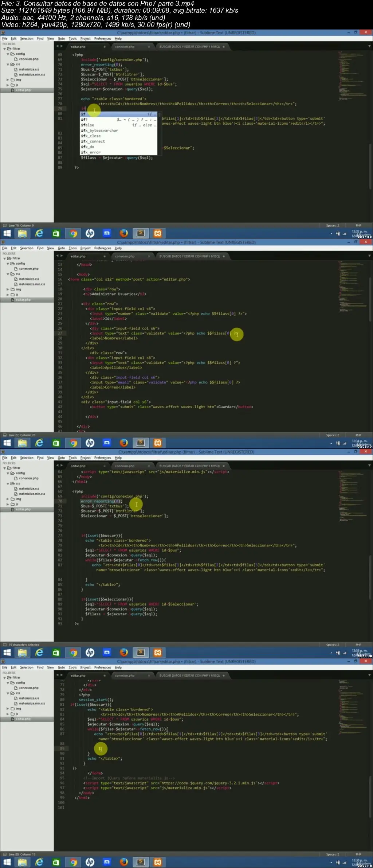Open materialize.css in the sidebar of the 00:03:40 frame

tap(29, 279)
